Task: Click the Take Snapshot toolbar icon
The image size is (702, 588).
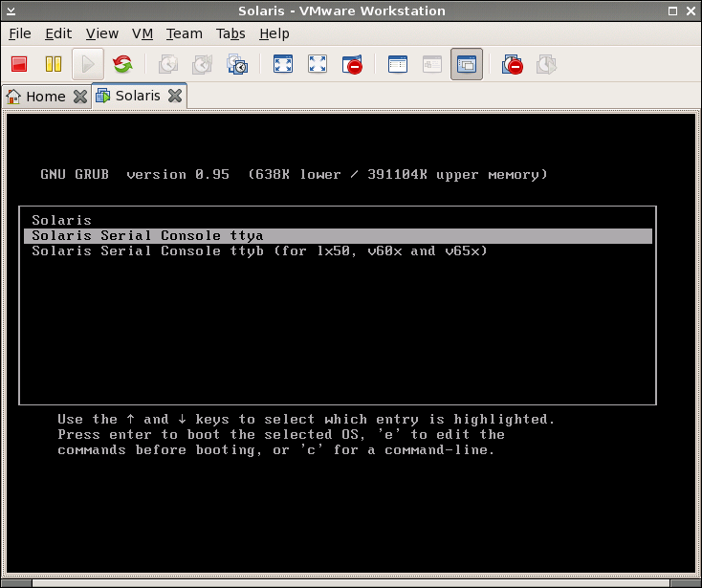Action: (168, 64)
